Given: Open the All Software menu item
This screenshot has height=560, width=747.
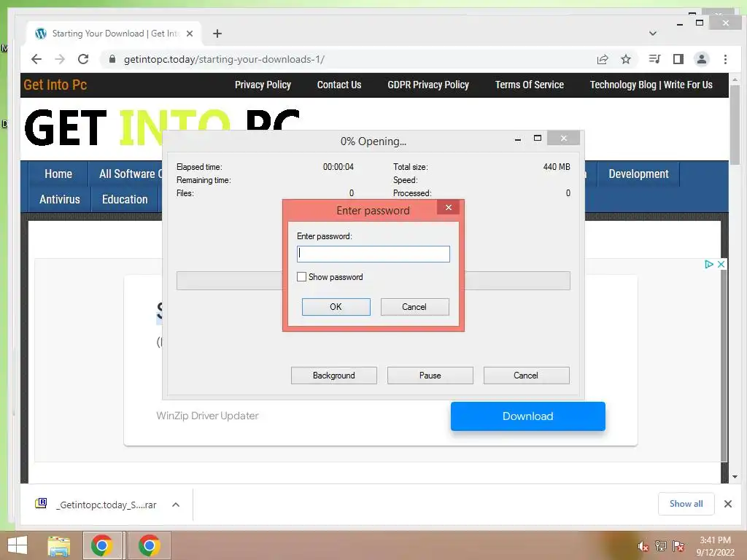Looking at the screenshot, I should (x=127, y=174).
